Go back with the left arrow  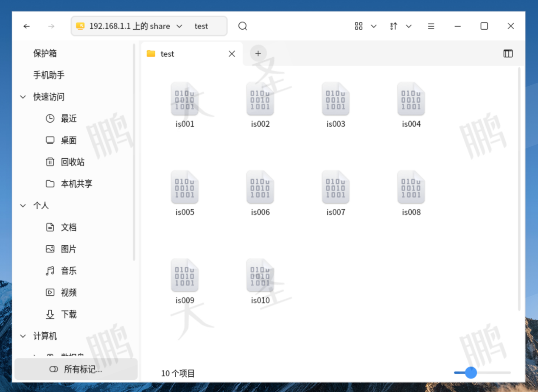pyautogui.click(x=27, y=26)
